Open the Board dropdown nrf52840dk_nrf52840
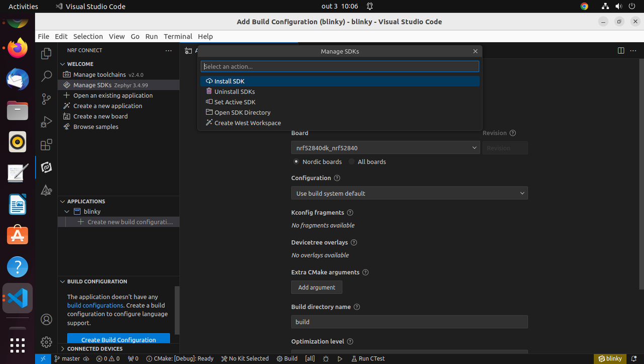 (x=385, y=148)
